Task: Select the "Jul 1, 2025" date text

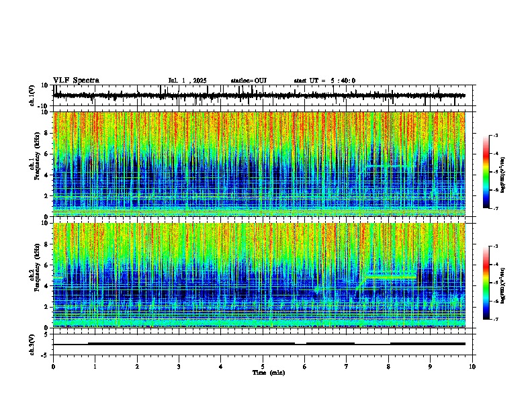Action: click(x=187, y=81)
